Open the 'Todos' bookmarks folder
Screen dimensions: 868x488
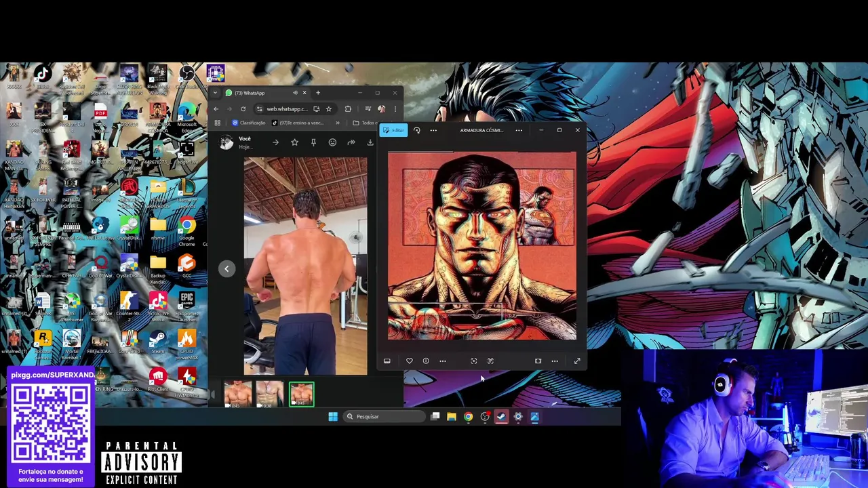coord(366,123)
